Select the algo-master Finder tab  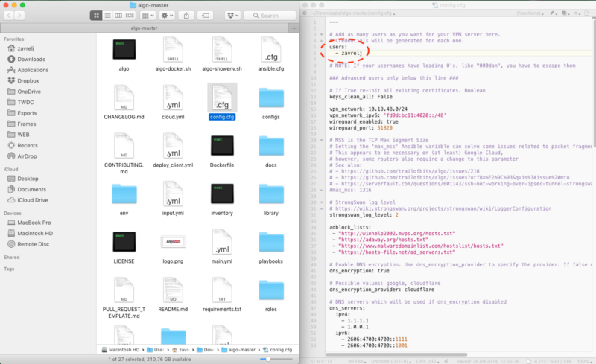click(x=144, y=28)
